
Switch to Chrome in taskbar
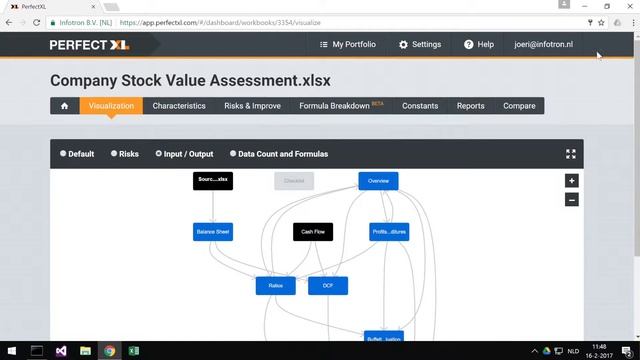tap(109, 351)
